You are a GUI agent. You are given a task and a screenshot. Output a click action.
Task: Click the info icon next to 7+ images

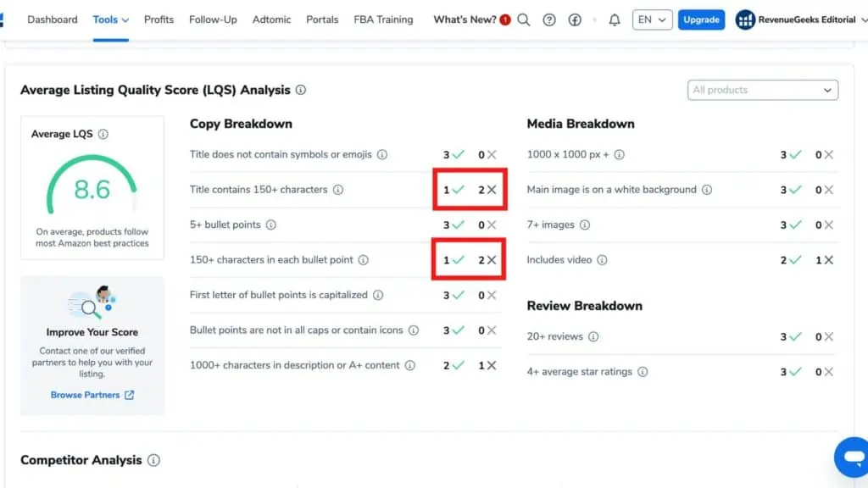(x=584, y=225)
